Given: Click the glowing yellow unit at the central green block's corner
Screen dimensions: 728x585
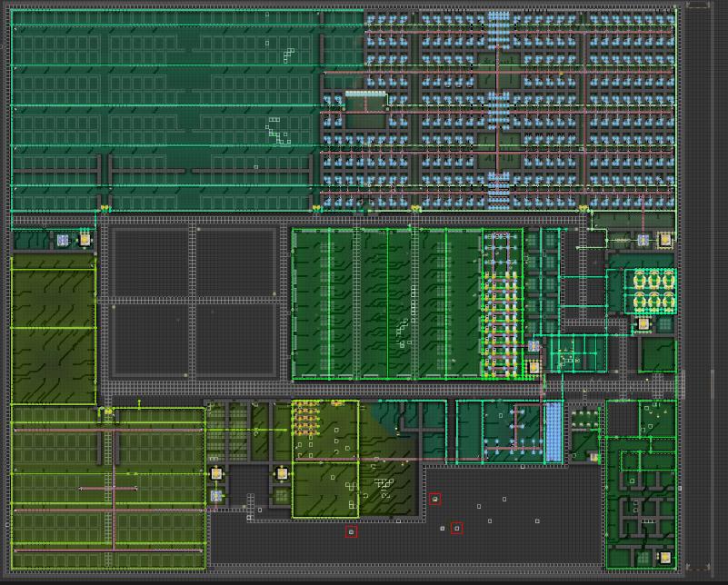Looking at the screenshot, I should point(534,367).
